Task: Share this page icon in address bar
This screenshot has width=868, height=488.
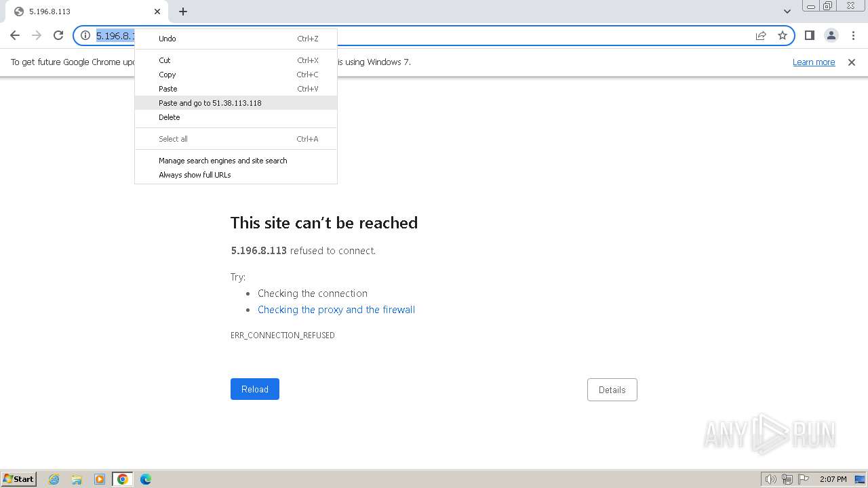Action: (x=761, y=35)
